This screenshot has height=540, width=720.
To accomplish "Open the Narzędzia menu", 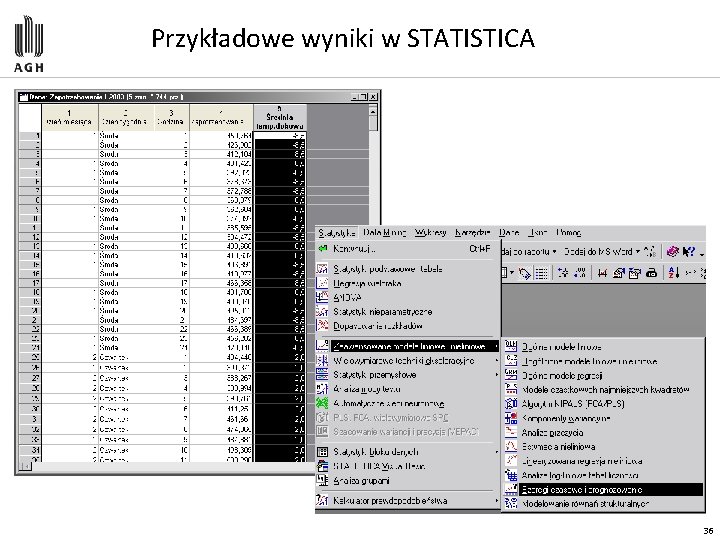I will point(472,233).
